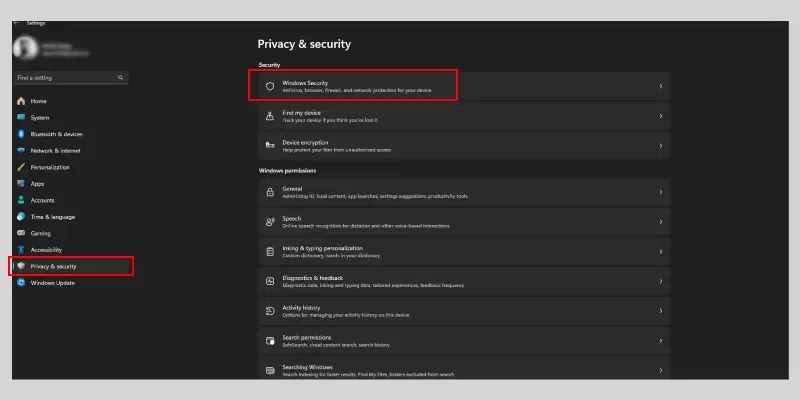Click the Search permissions icon
Image resolution: width=800 pixels, height=400 pixels.
point(270,341)
